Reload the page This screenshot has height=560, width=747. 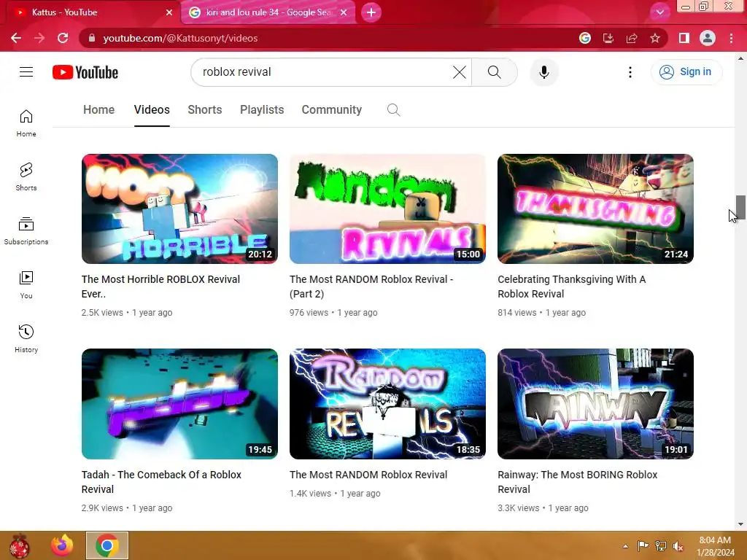click(63, 38)
